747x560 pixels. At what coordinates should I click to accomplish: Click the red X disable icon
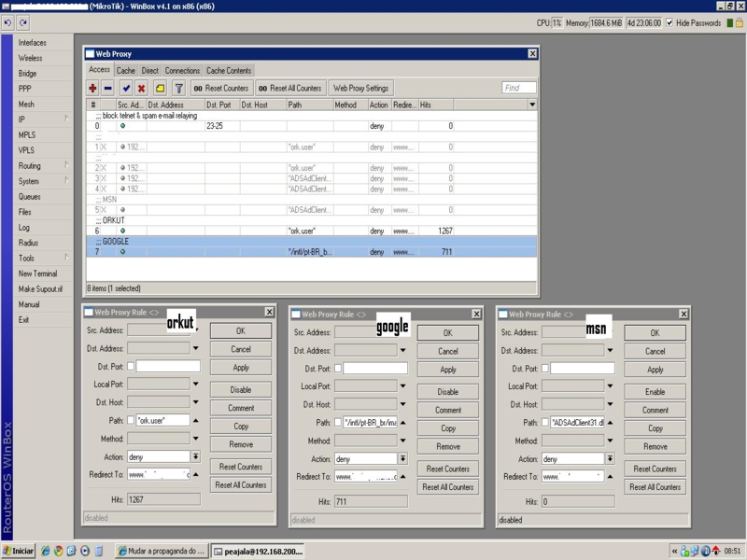[142, 89]
